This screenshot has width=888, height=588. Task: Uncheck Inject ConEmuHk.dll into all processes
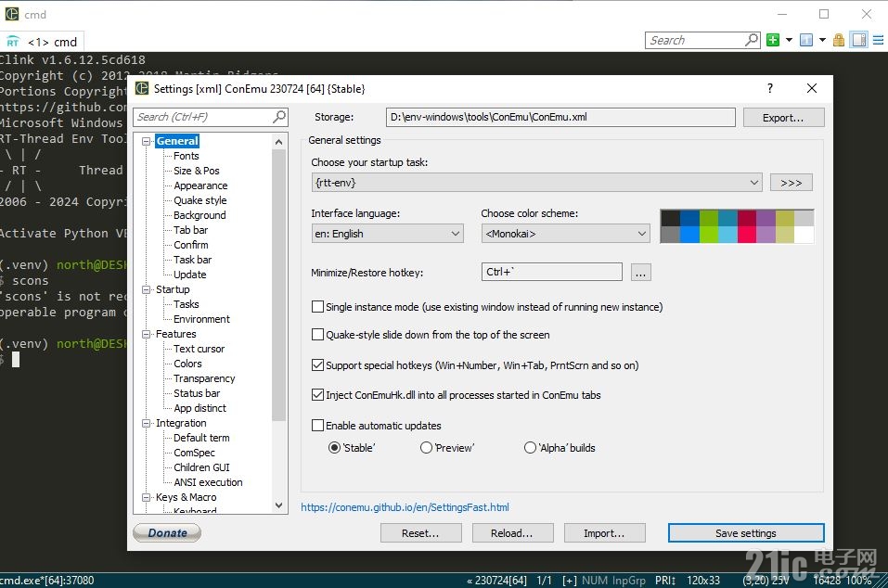pyautogui.click(x=317, y=395)
